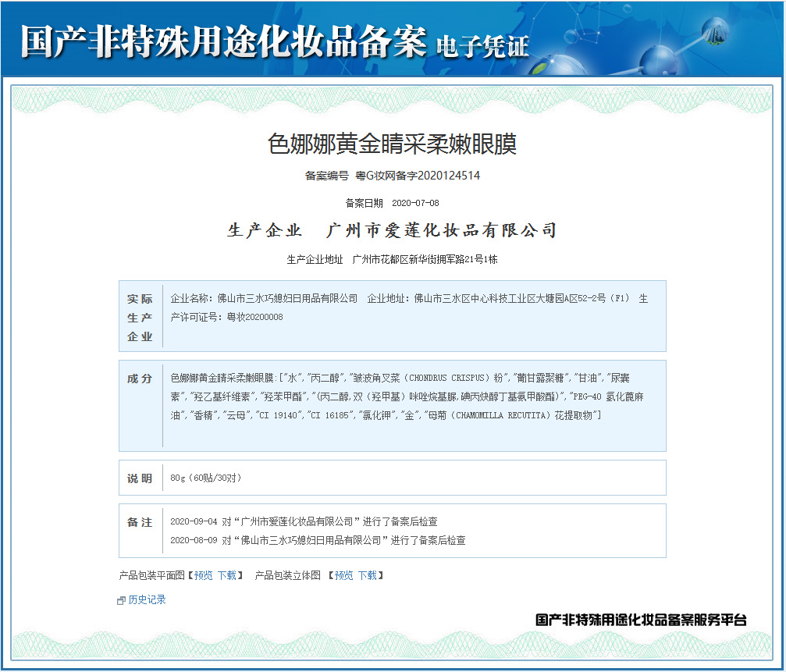Click the 备案日期 label
The image size is (786, 672).
[x=364, y=203]
